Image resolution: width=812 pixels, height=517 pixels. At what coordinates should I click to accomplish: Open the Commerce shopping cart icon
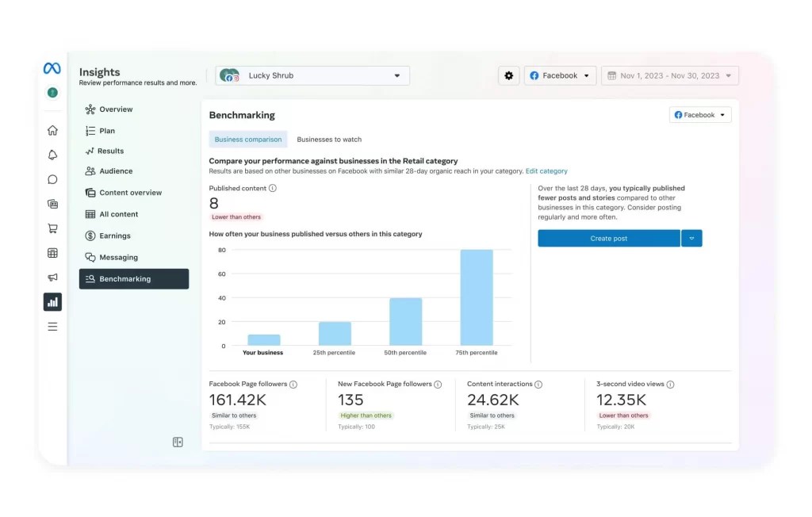(52, 228)
